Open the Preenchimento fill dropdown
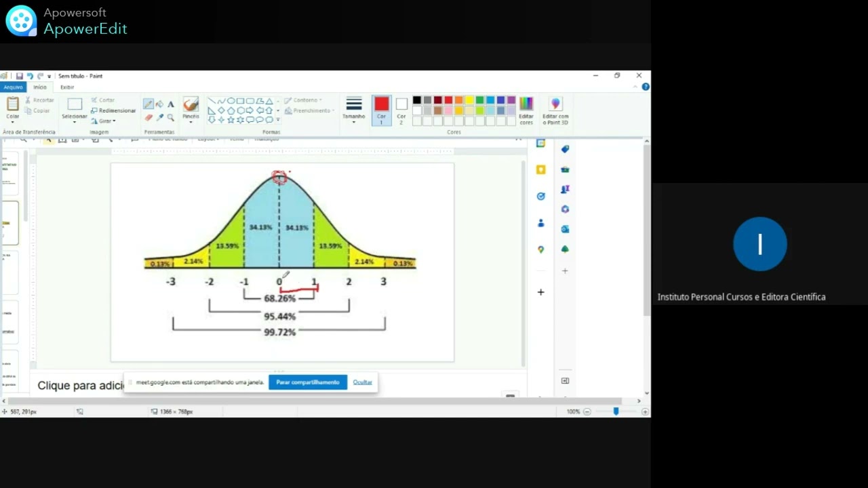This screenshot has width=868, height=488. point(310,110)
